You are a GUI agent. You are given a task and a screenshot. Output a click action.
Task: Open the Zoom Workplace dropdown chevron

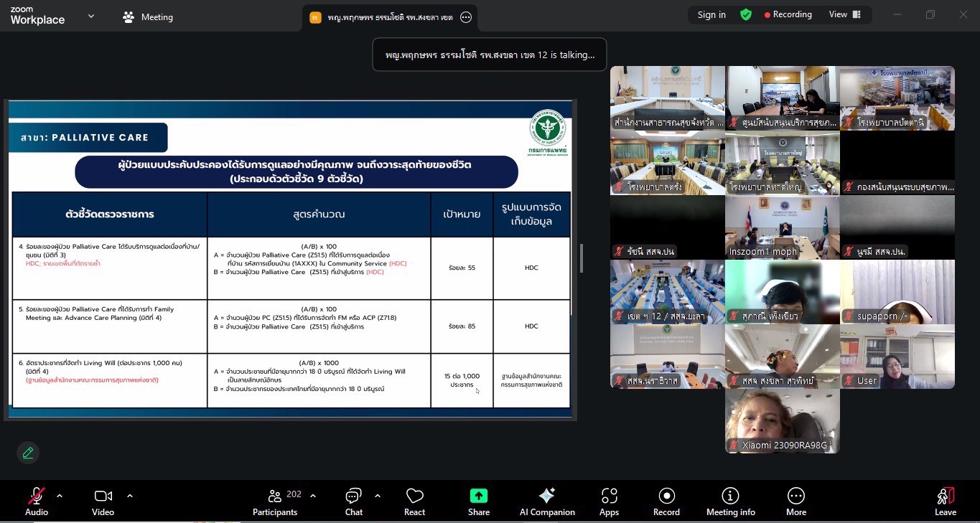point(91,16)
